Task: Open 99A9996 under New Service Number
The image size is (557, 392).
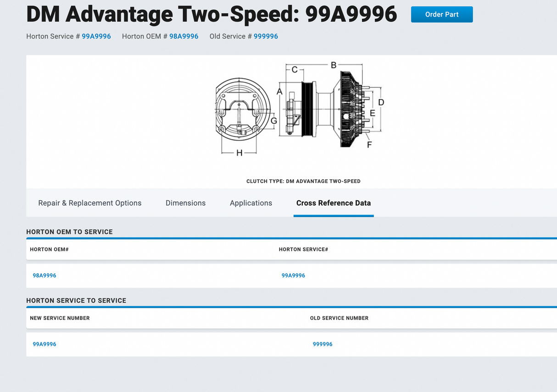Action: (x=45, y=344)
